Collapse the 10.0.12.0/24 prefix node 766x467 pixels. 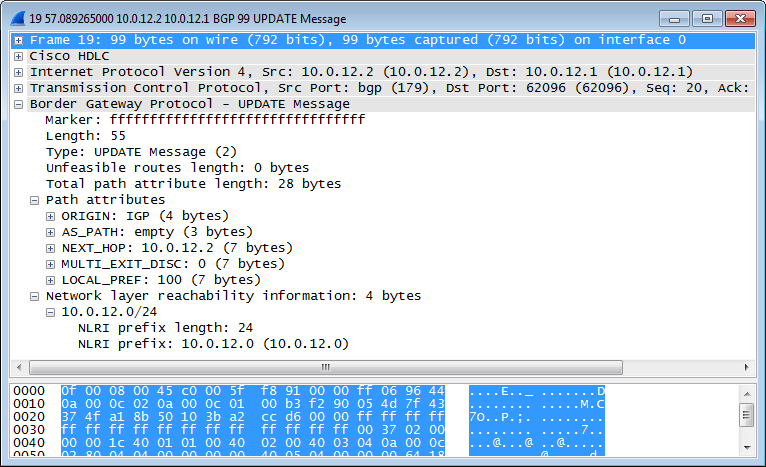click(50, 313)
